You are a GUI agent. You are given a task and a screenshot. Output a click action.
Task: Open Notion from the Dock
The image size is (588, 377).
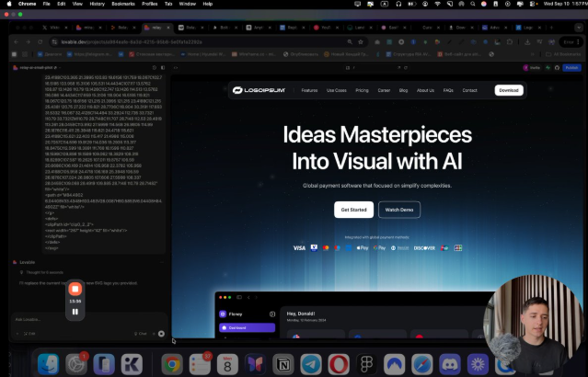coord(283,364)
